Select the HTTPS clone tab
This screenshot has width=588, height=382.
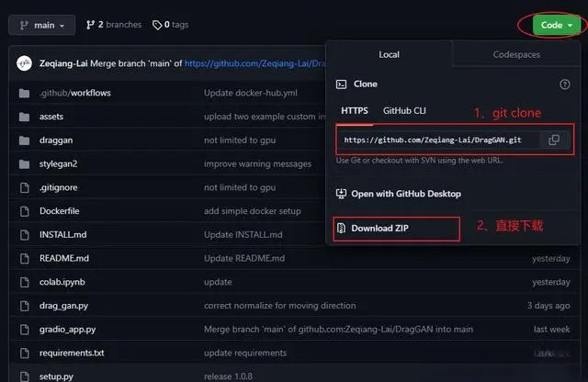click(355, 111)
